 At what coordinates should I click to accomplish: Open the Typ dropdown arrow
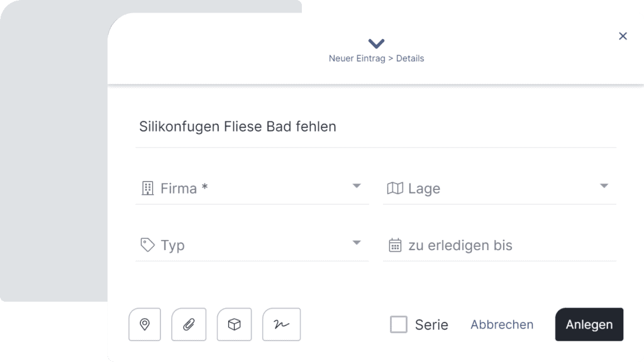(357, 243)
